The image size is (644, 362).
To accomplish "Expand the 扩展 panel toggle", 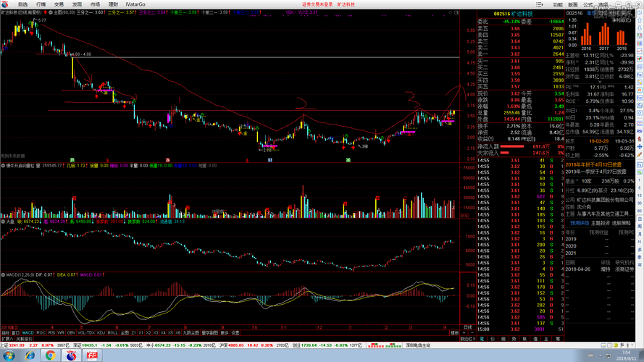I will [7, 339].
